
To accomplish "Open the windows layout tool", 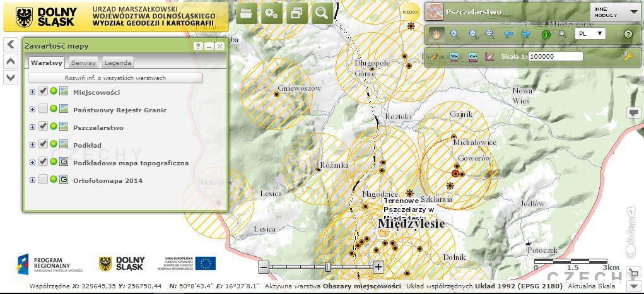I will click(296, 13).
